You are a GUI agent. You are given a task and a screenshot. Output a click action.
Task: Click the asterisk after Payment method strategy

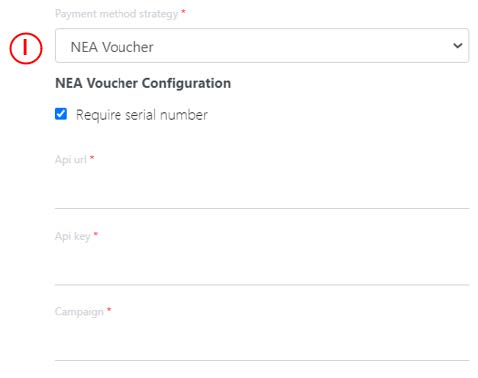coord(183,12)
